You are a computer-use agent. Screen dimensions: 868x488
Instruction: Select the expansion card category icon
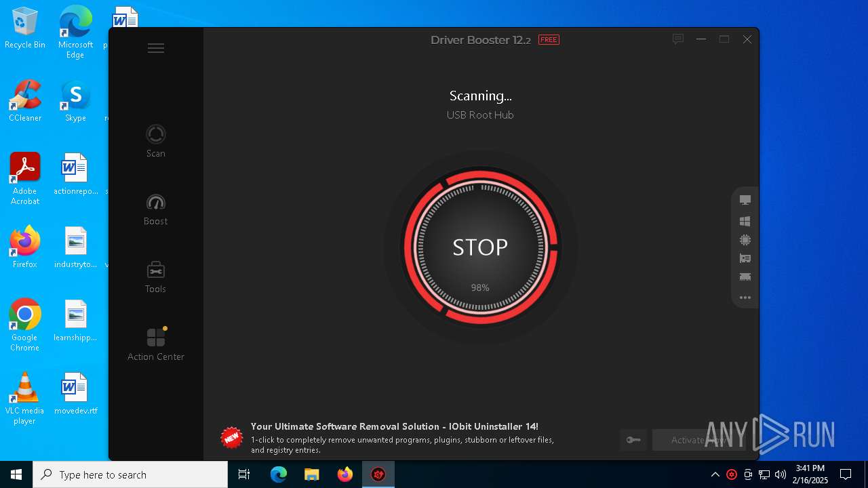click(745, 258)
